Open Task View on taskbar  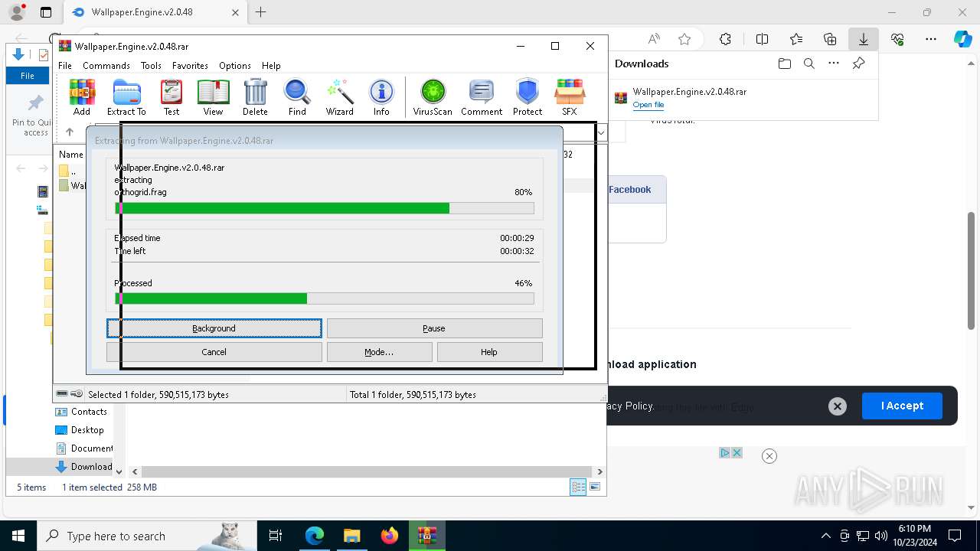click(x=276, y=536)
